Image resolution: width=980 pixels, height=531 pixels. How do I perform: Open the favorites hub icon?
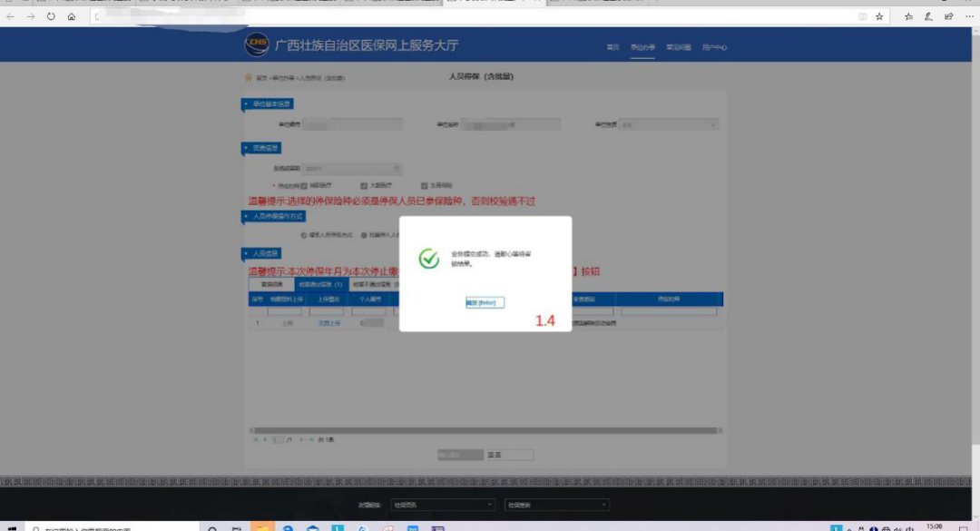(x=908, y=17)
